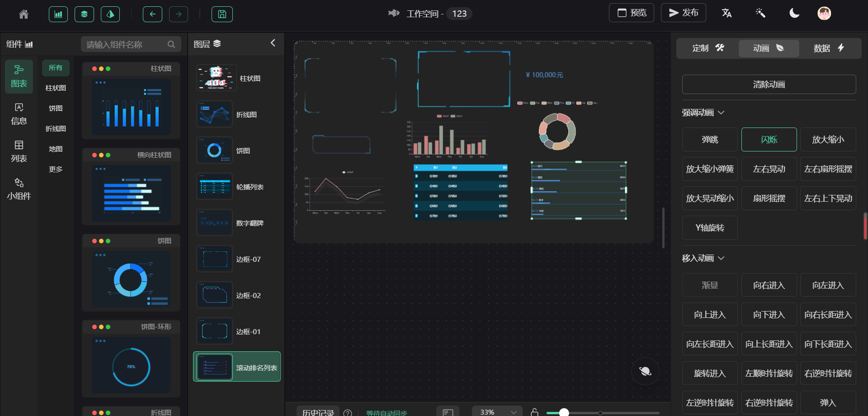Save the project using the save icon
Screen dimensions: 868x416
click(222, 14)
